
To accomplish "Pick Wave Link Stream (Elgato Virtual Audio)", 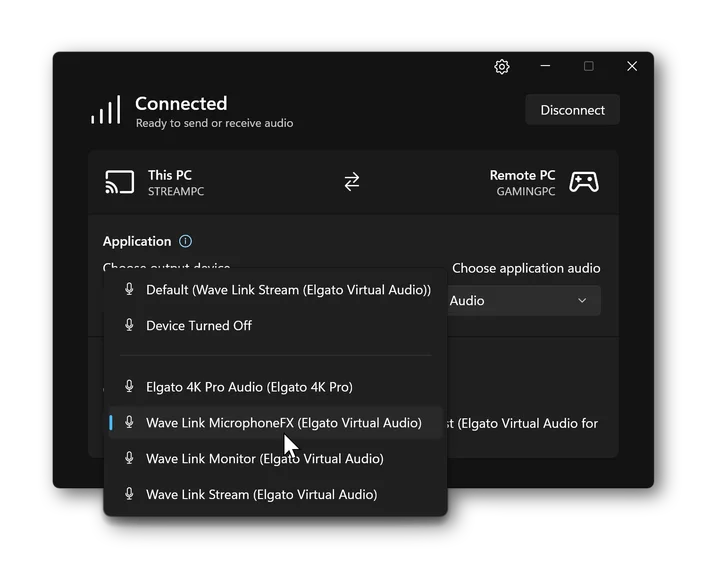I will point(275,494).
